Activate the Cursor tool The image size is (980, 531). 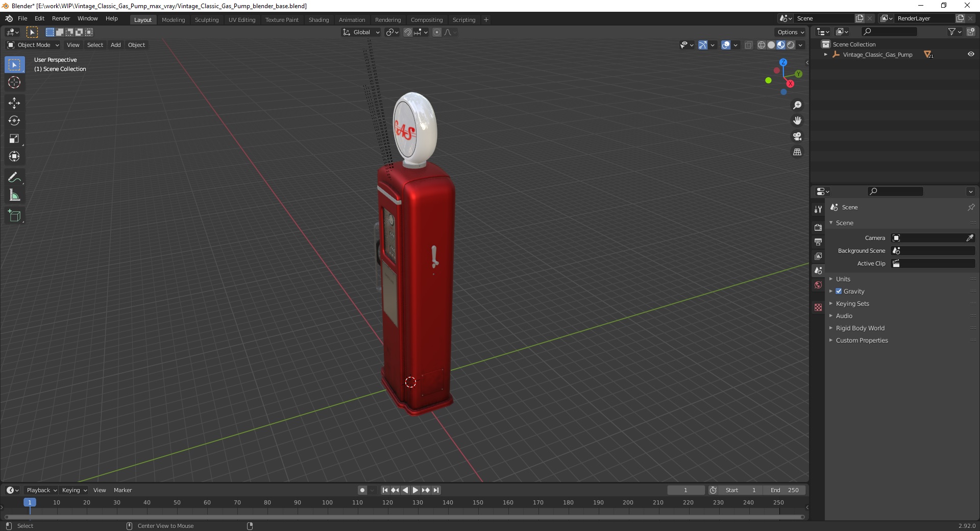coord(14,82)
